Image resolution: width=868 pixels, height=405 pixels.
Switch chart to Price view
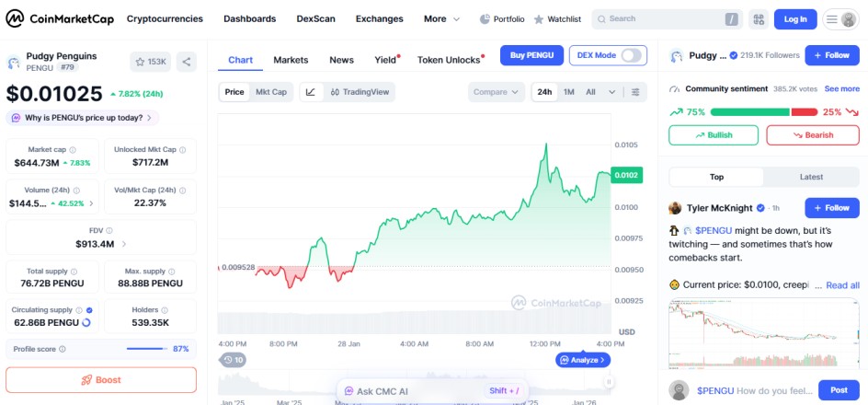234,92
